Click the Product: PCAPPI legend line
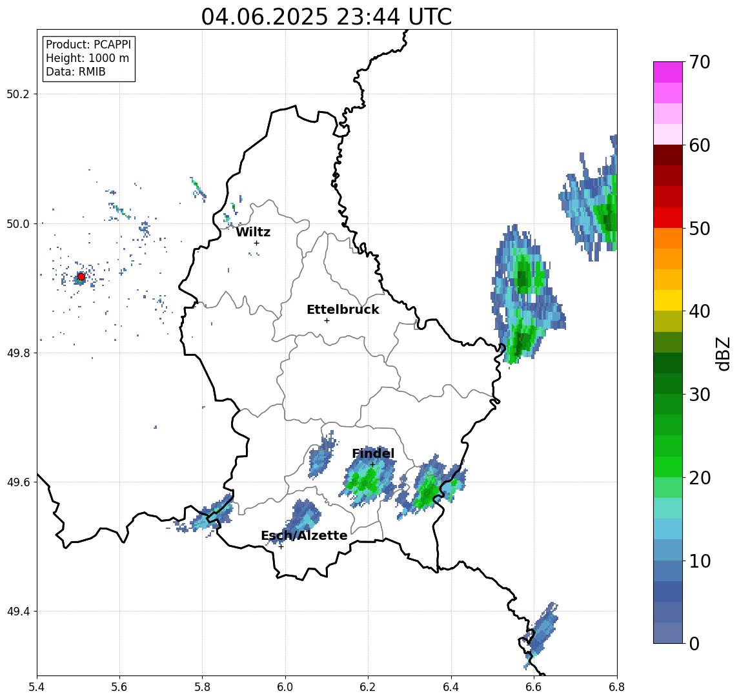The width and height of the screenshot is (739, 700). (x=88, y=45)
